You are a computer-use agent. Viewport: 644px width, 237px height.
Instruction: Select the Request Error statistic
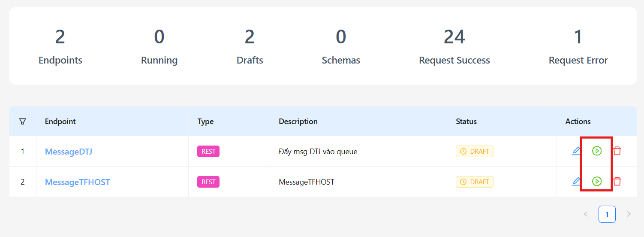click(x=578, y=46)
